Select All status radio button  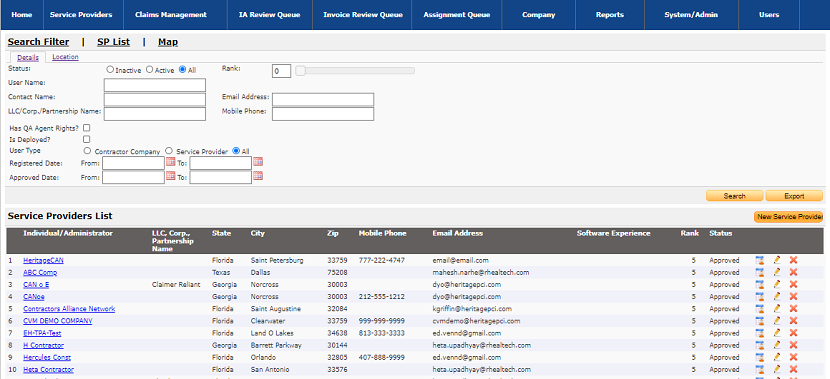coord(183,69)
